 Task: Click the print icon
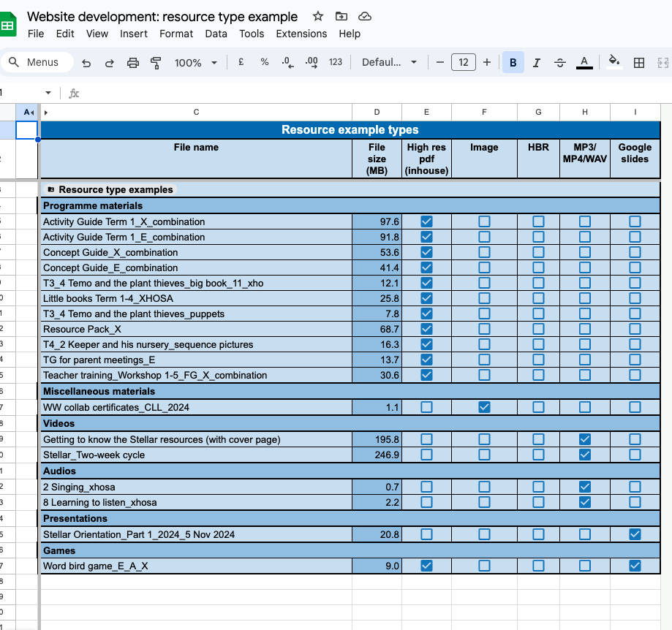(x=133, y=63)
